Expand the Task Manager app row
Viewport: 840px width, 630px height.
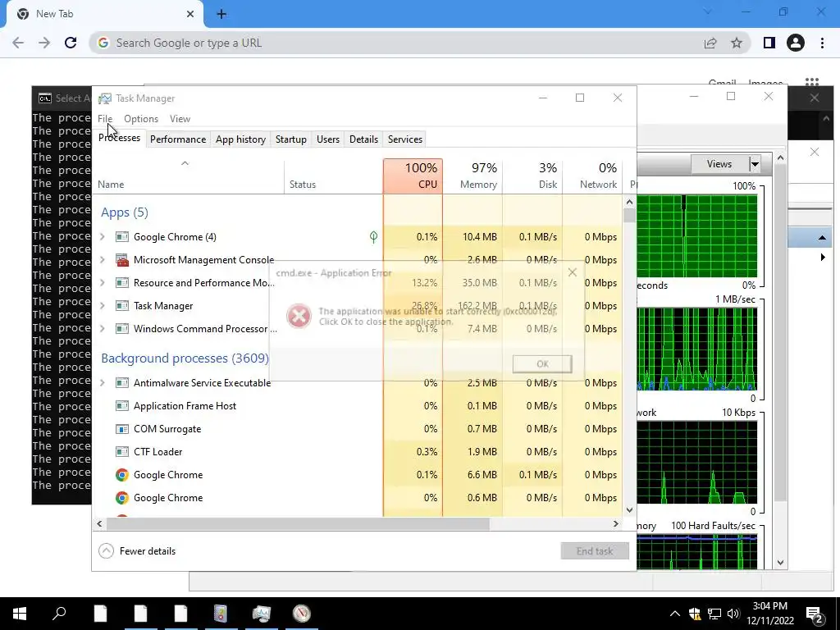point(103,306)
